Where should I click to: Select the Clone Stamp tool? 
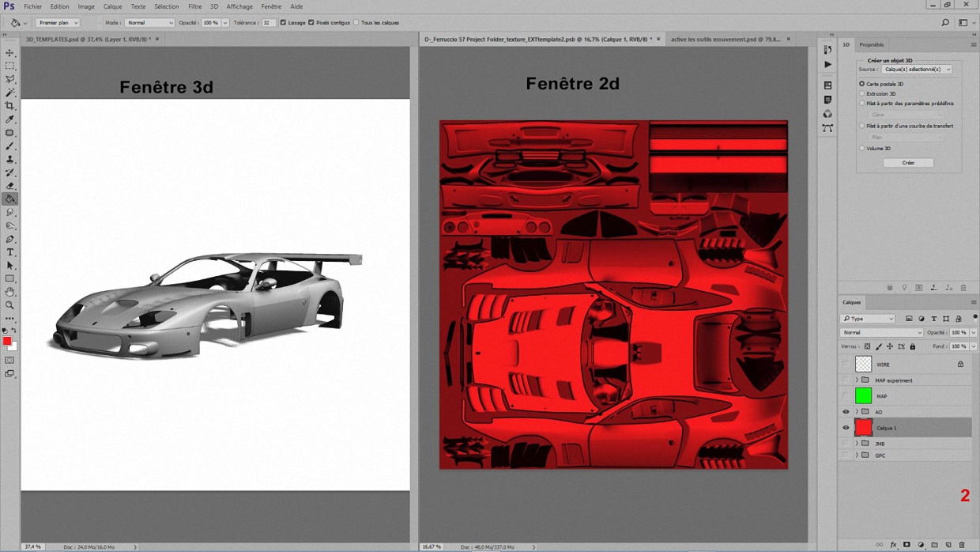coord(10,159)
